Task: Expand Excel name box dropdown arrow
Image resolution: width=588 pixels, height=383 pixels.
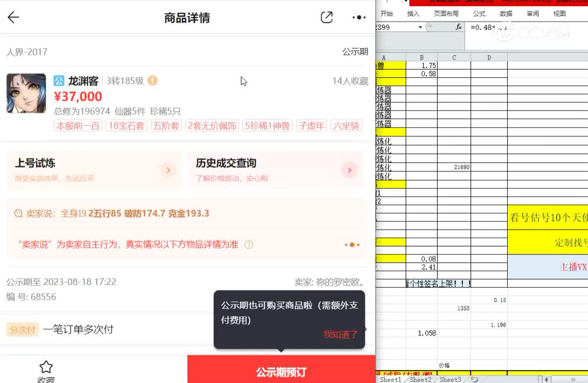Action: (420, 27)
